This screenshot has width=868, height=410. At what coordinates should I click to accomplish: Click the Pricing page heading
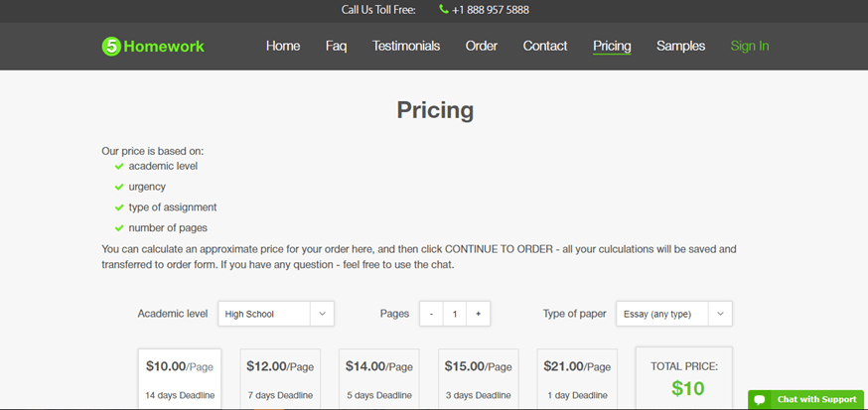435,110
